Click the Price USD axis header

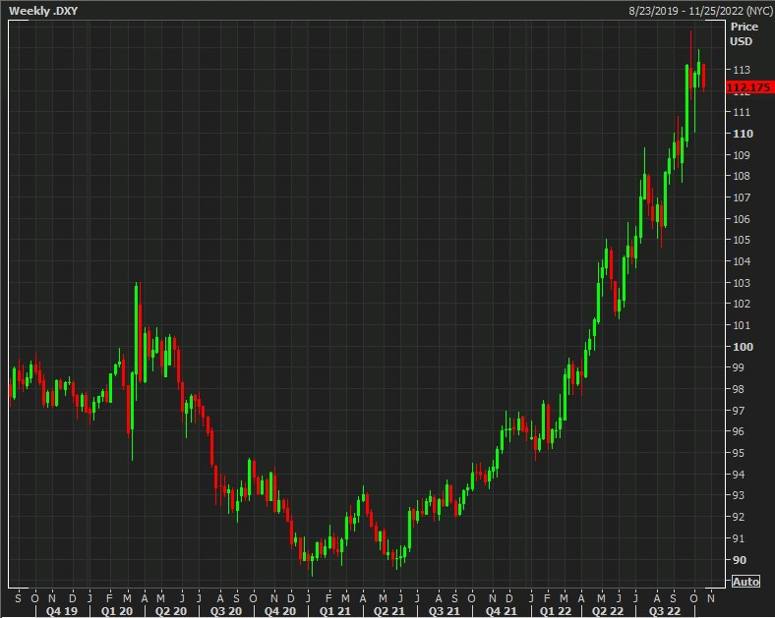743,34
